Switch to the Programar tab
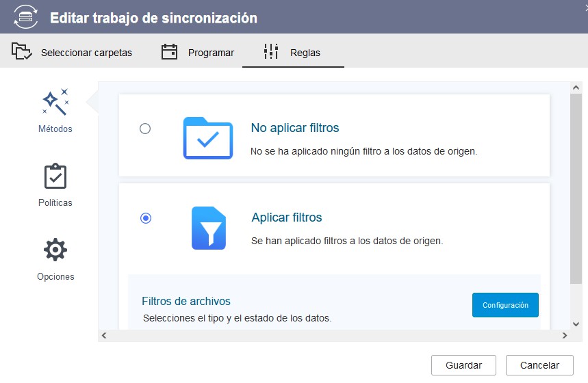 click(211, 53)
